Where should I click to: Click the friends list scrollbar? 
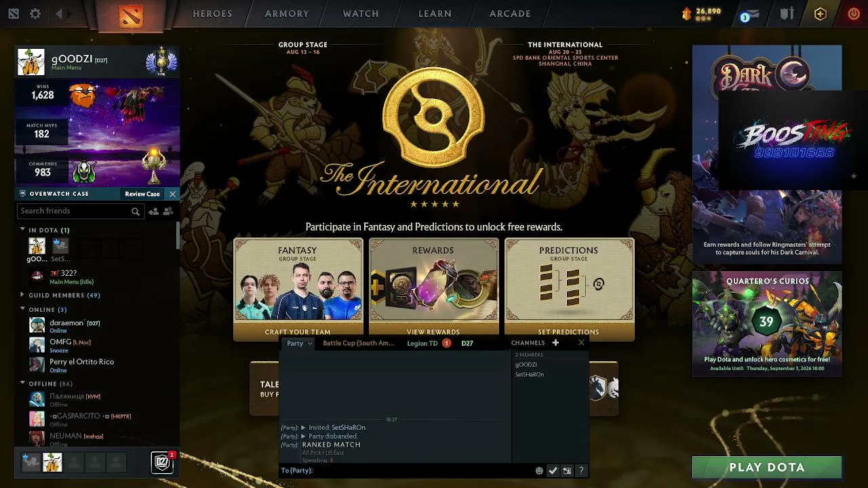pyautogui.click(x=178, y=236)
